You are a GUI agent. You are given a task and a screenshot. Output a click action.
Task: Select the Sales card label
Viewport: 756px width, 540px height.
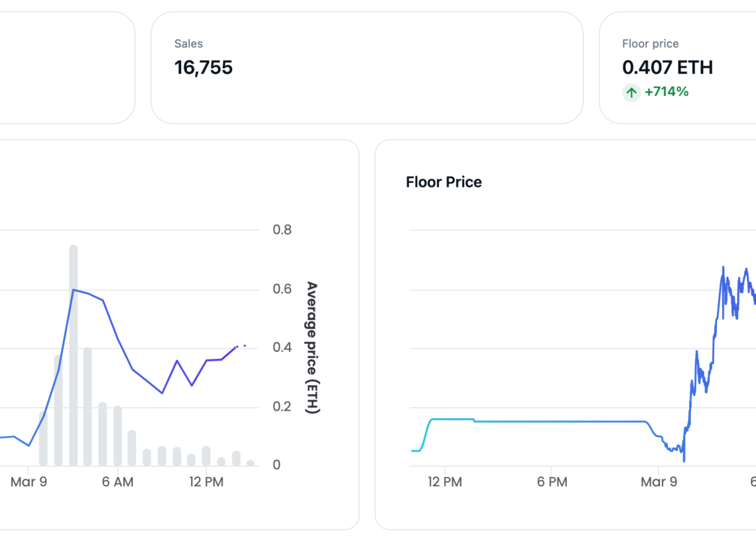(x=188, y=44)
